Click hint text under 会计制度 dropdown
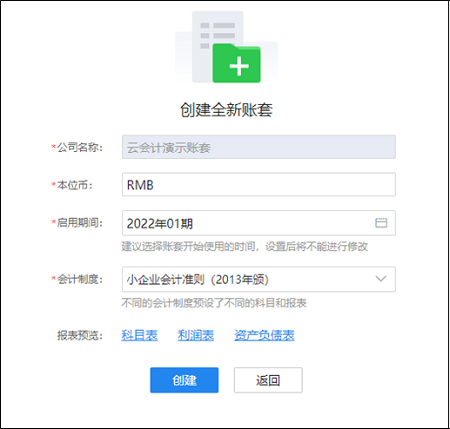The width and height of the screenshot is (450, 429). pos(214,303)
